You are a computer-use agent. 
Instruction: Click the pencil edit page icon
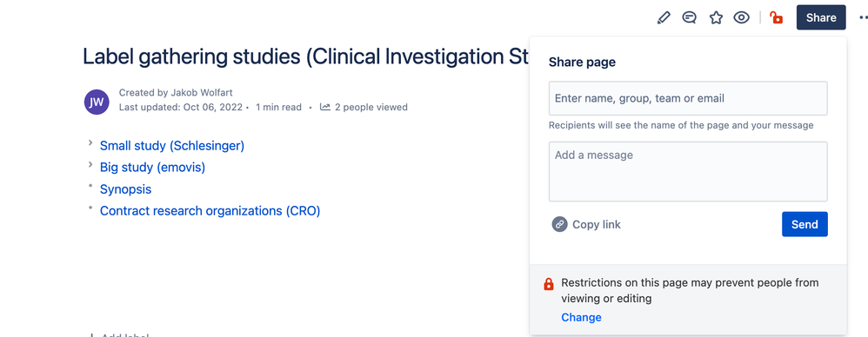click(x=664, y=17)
